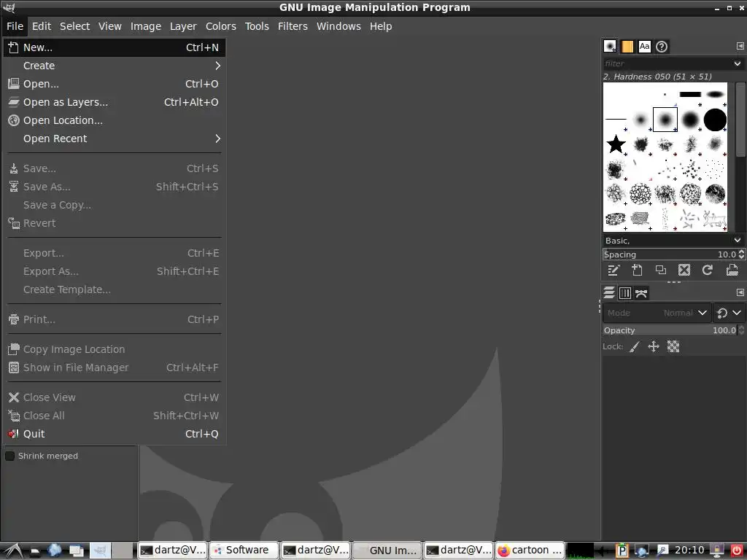747x560 pixels.
Task: Open the Select menu
Action: [75, 26]
